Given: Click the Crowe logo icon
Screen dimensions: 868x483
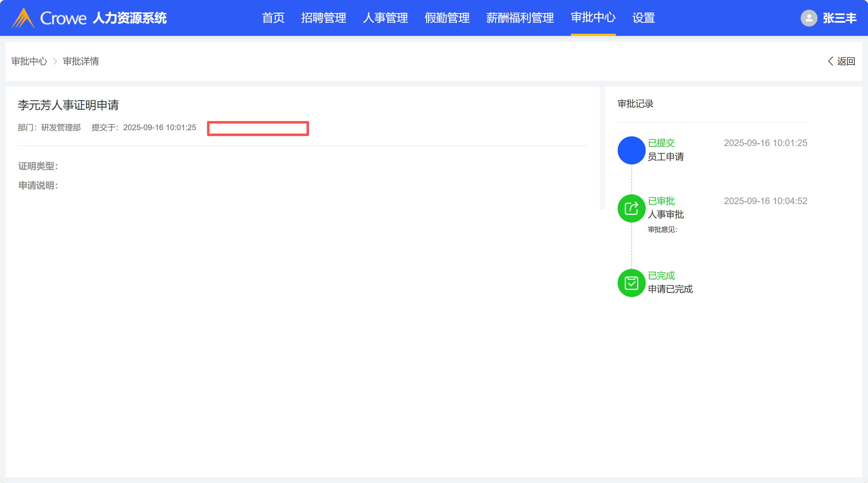Looking at the screenshot, I should coord(23,18).
